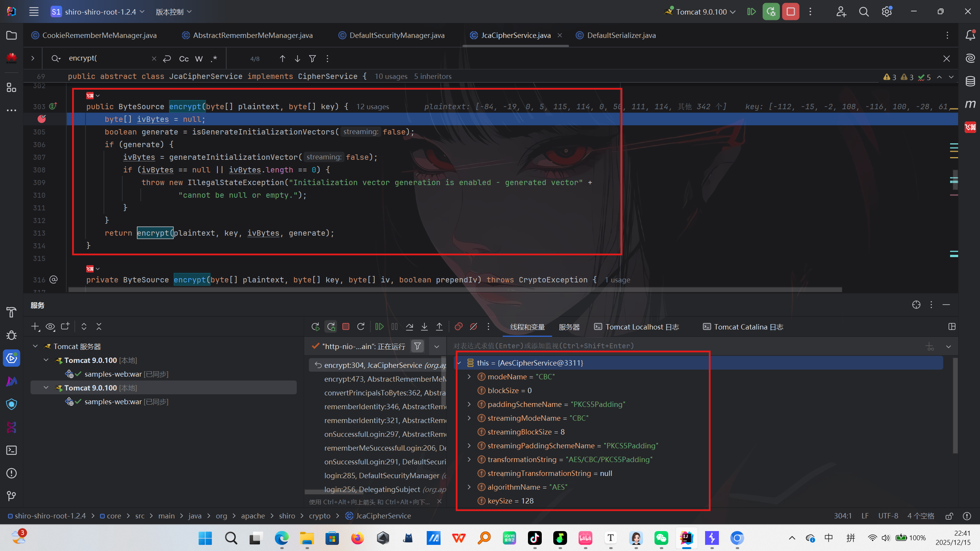Image resolution: width=980 pixels, height=551 pixels.
Task: Click the Resume Program debug icon
Action: [379, 327]
